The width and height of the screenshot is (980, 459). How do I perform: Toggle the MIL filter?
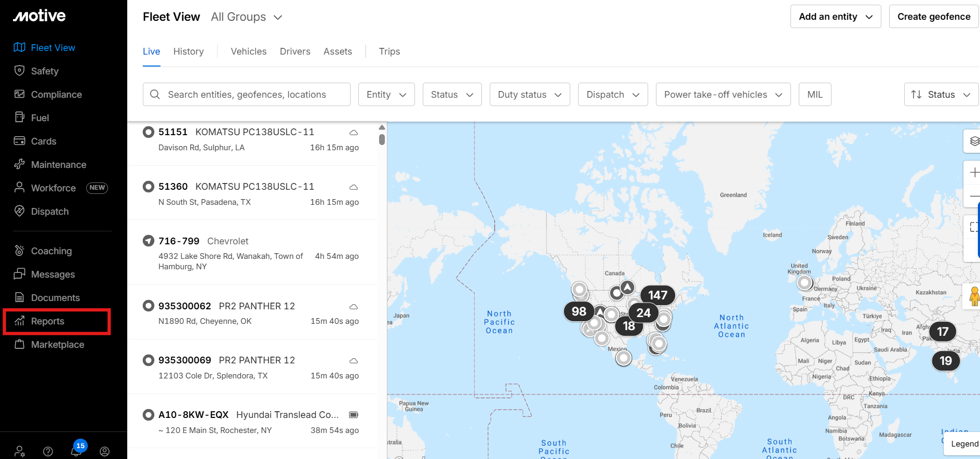[814, 95]
